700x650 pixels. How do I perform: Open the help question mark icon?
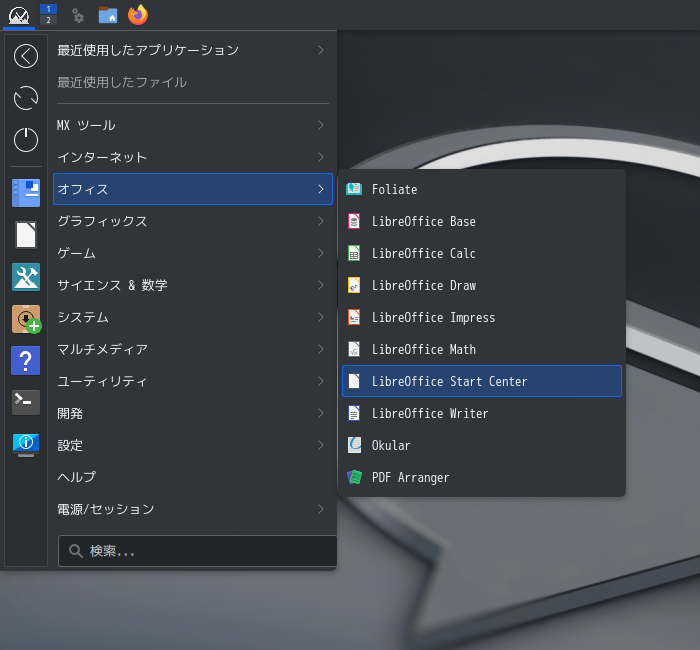pos(25,360)
